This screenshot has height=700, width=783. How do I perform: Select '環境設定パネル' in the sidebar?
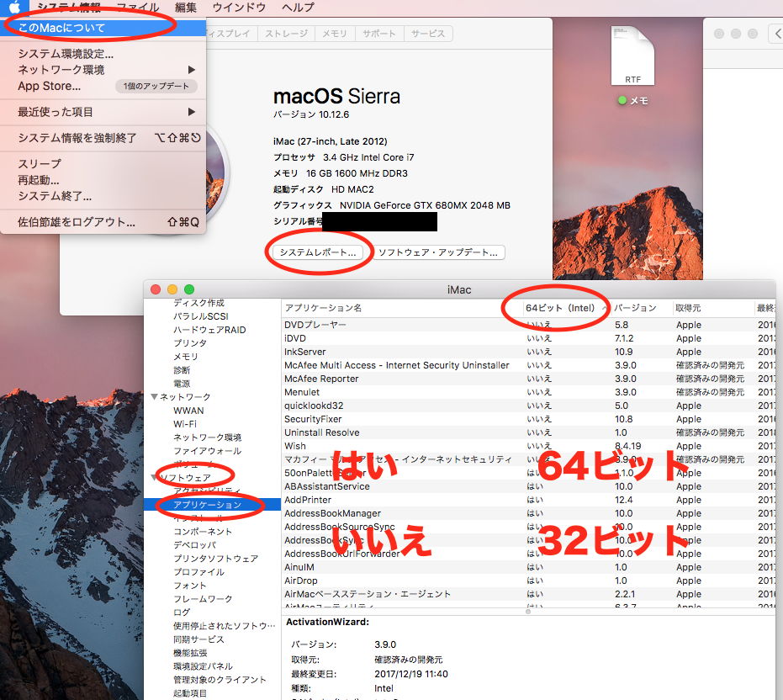[203, 666]
